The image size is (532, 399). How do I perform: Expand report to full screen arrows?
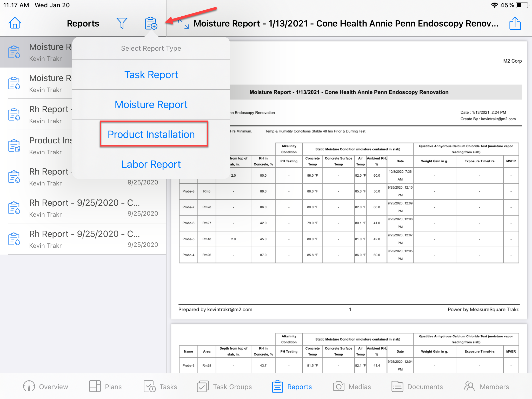pyautogui.click(x=183, y=24)
